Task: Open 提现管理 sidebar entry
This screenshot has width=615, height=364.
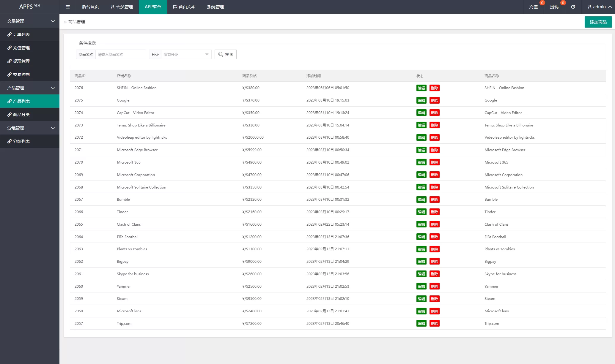Action: (x=21, y=61)
